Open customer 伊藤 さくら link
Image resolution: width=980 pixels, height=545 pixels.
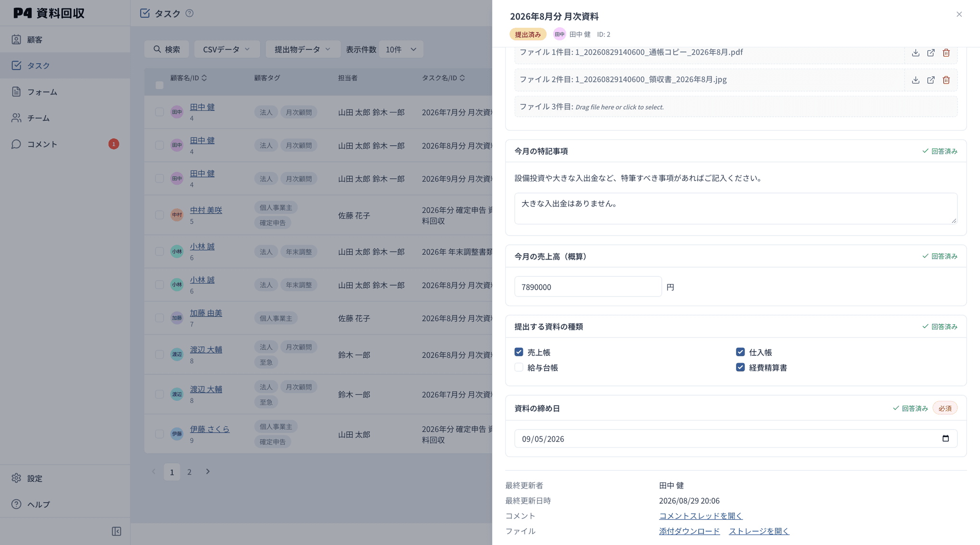(x=210, y=429)
